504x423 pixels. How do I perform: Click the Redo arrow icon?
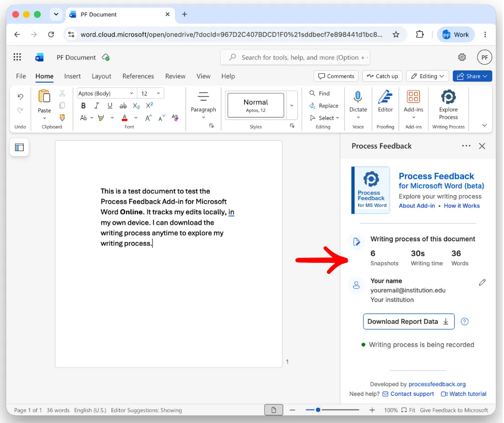pyautogui.click(x=20, y=110)
